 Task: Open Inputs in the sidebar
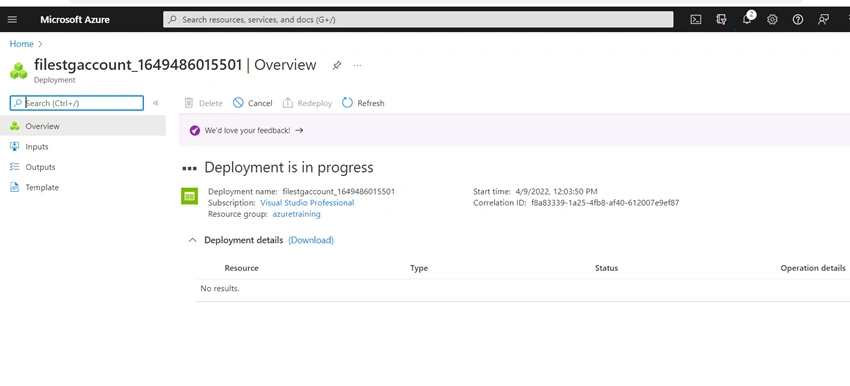pyautogui.click(x=83, y=146)
